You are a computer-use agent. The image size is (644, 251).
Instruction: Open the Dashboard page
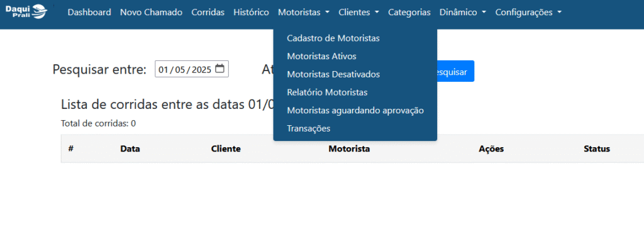coord(89,13)
